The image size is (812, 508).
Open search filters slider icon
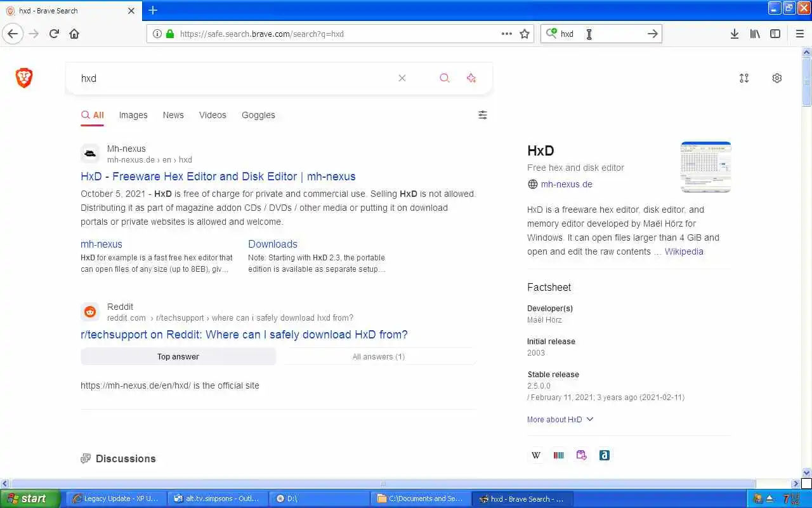483,115
